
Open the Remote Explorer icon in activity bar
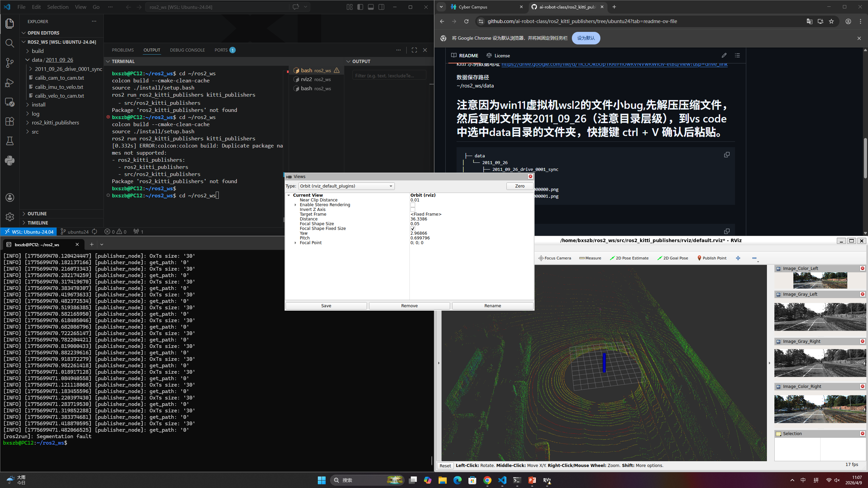[9, 102]
